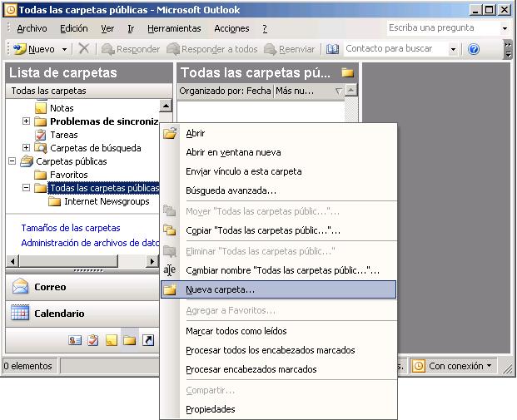The width and height of the screenshot is (517, 420).
Task: Open the Archivo menu
Action: click(x=32, y=28)
